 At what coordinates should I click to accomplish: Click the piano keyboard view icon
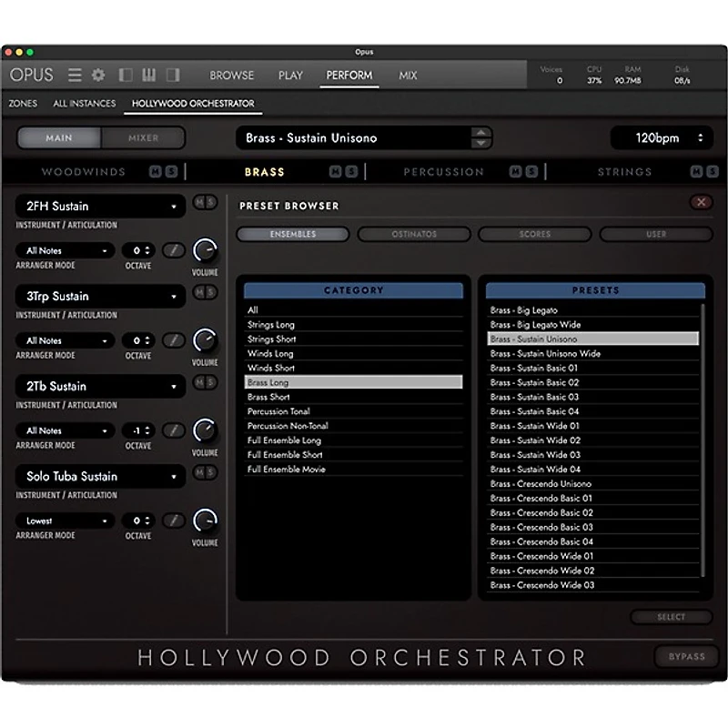(148, 75)
